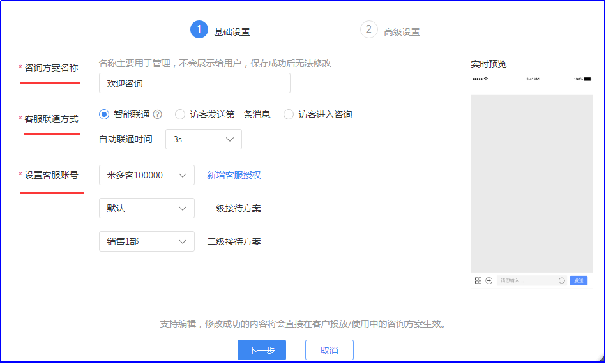Expand the 米多客100000 account dropdown
This screenshot has height=364, width=606.
pos(146,175)
